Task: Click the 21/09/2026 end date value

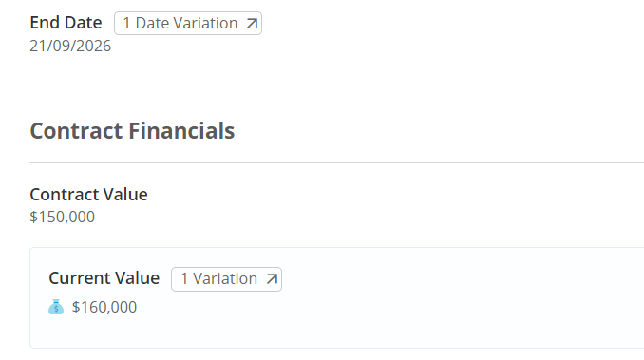Action: coord(70,46)
